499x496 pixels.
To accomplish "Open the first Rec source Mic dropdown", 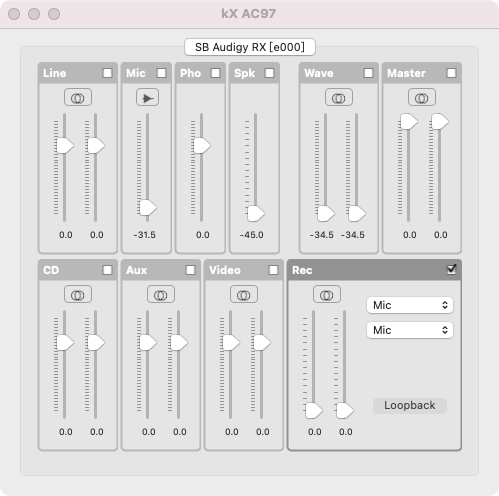I will point(410,305).
